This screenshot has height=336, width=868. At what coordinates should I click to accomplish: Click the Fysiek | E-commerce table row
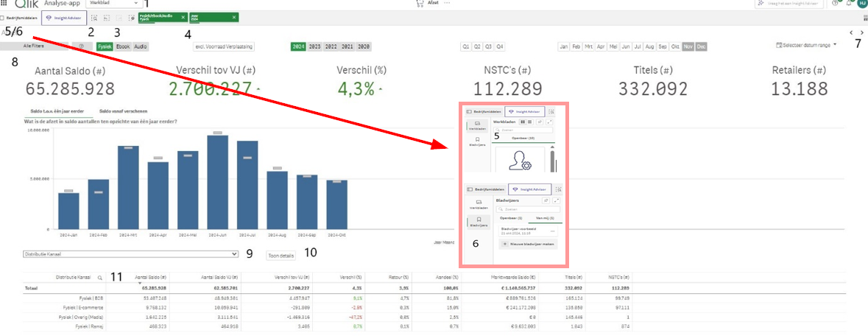click(327, 307)
